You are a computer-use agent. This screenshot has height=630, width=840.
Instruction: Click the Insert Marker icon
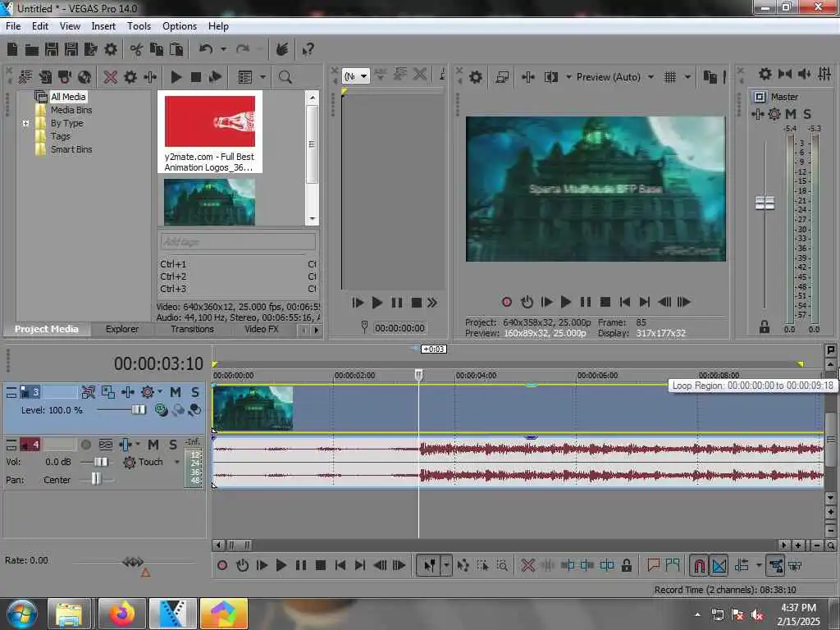tap(653, 565)
